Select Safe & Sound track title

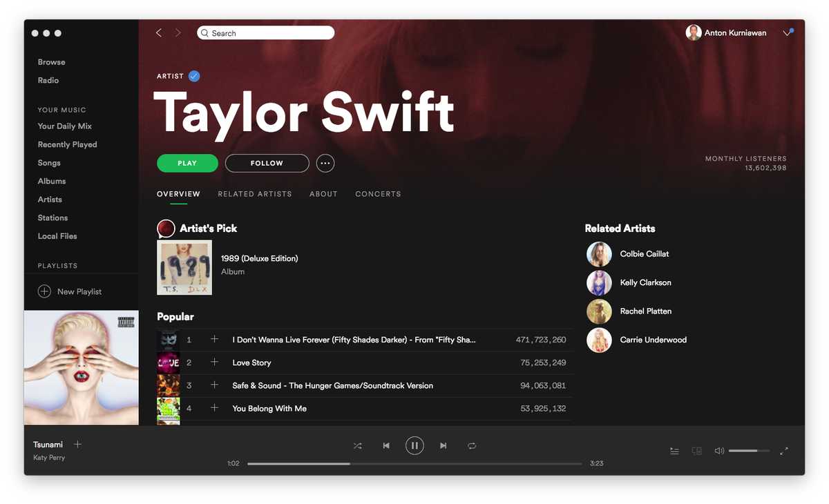pos(332,385)
